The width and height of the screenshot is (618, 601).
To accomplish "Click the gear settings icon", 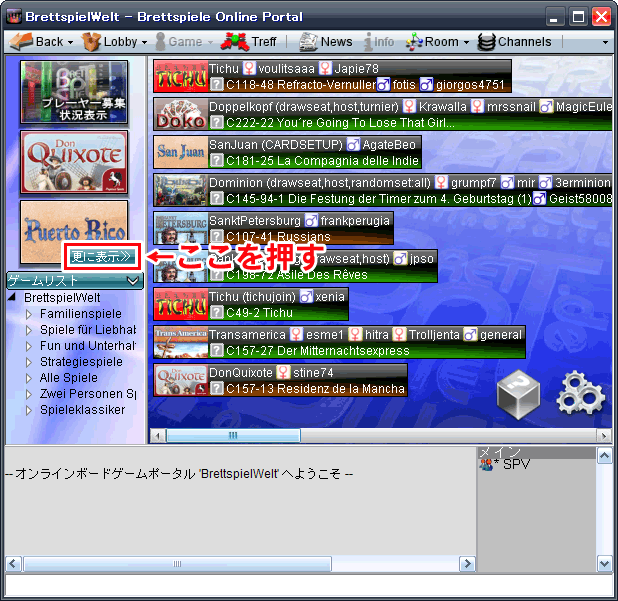I will point(580,393).
